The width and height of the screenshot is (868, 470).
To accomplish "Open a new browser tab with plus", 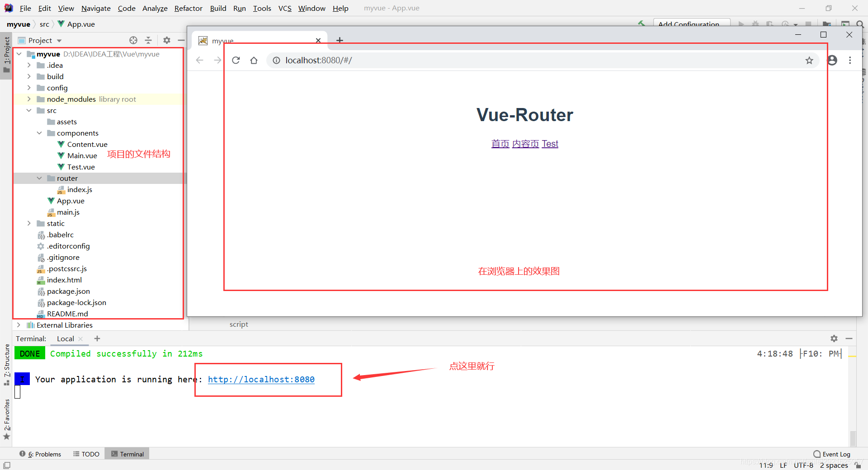I will [340, 41].
